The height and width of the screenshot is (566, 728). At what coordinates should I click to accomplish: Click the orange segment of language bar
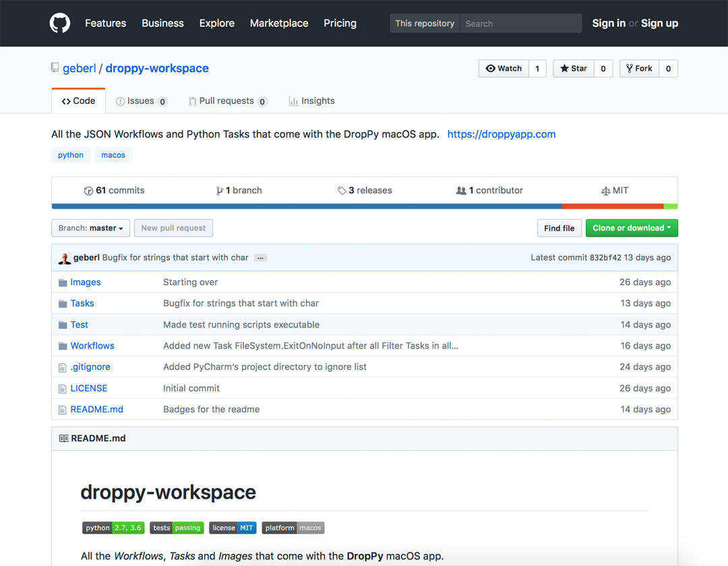[613, 206]
